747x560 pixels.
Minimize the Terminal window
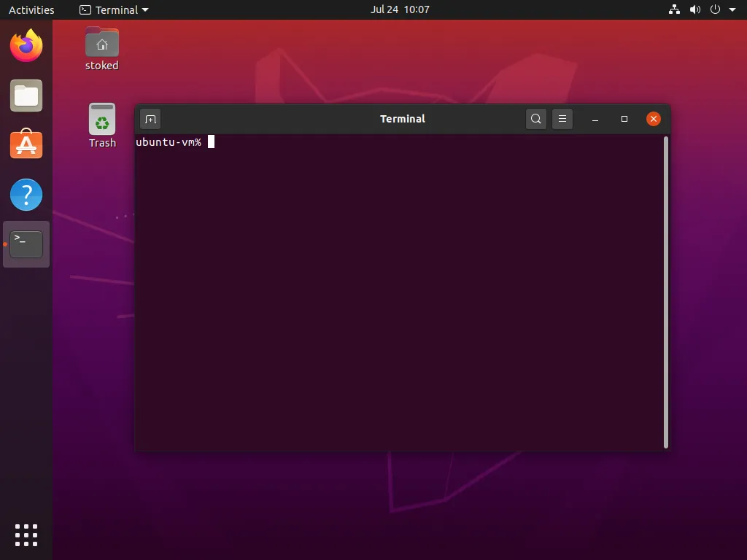[x=595, y=119]
